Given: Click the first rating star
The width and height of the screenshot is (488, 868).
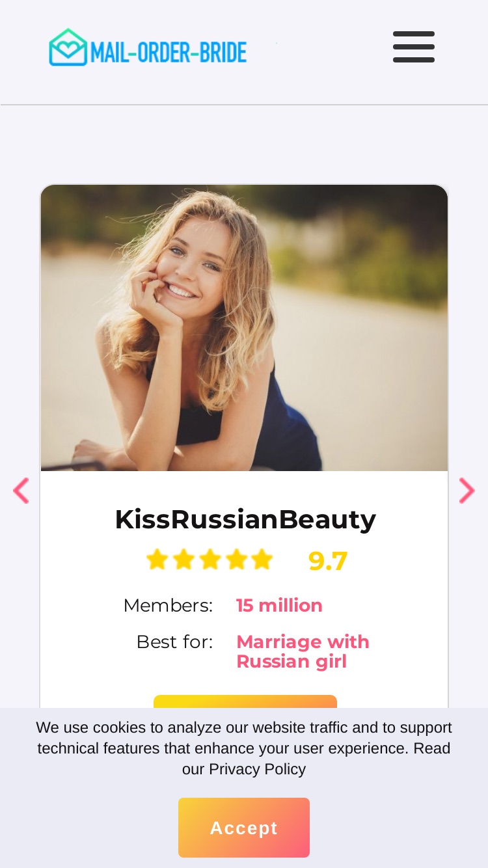Looking at the screenshot, I should (157, 560).
